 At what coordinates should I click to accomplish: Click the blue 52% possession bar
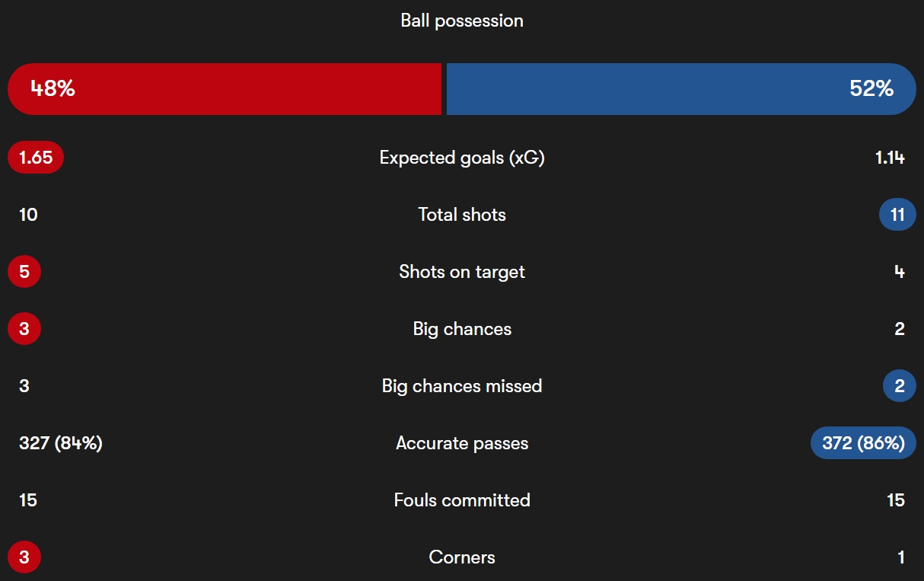(681, 89)
